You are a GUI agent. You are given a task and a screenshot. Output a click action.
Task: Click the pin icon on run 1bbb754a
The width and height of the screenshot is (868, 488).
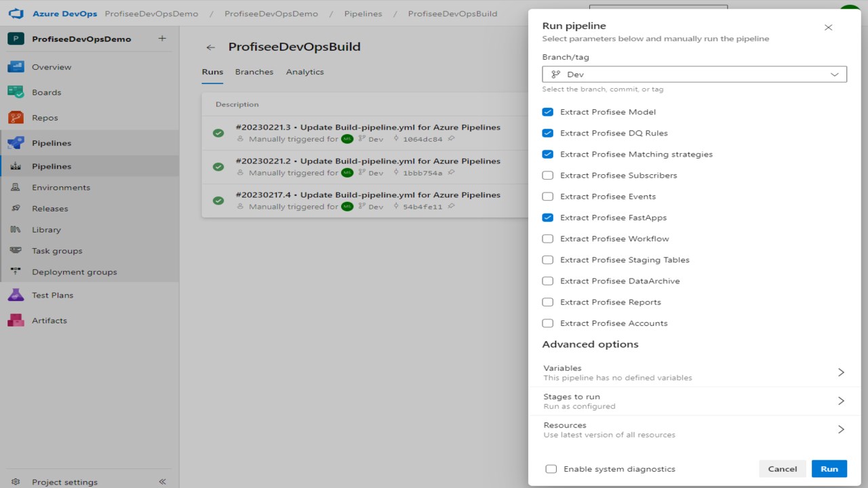click(451, 173)
